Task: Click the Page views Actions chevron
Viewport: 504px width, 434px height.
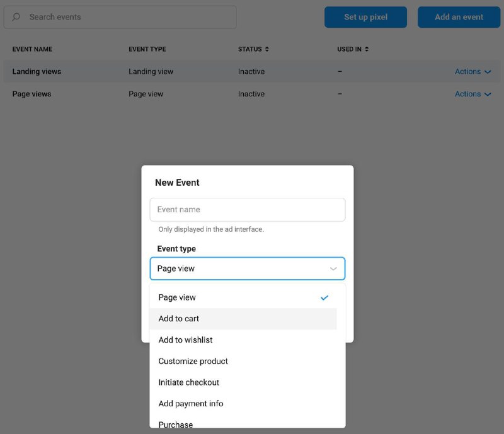Action: (x=488, y=94)
